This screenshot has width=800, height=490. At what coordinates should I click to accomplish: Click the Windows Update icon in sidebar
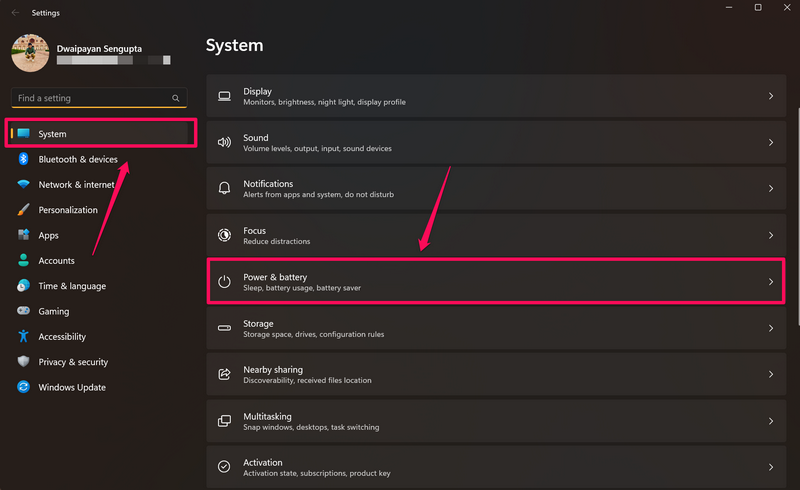click(x=22, y=387)
